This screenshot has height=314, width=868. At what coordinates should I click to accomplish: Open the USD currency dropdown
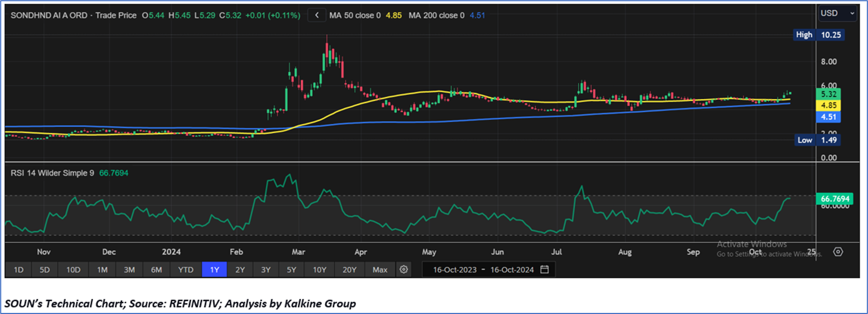(x=837, y=13)
